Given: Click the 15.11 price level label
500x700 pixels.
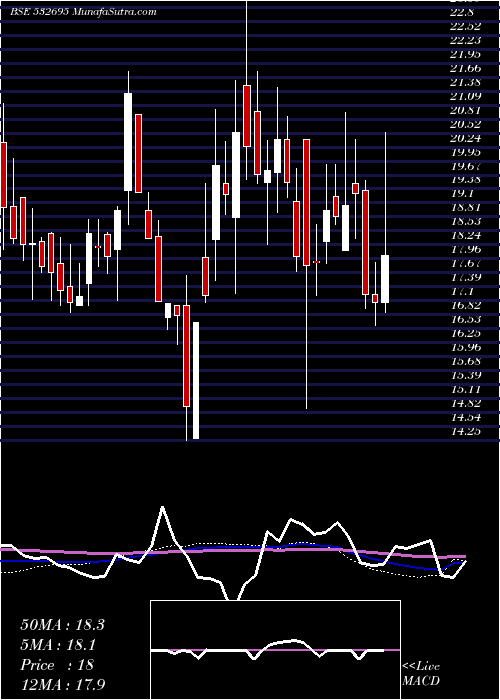Looking at the screenshot, I should tap(466, 389).
